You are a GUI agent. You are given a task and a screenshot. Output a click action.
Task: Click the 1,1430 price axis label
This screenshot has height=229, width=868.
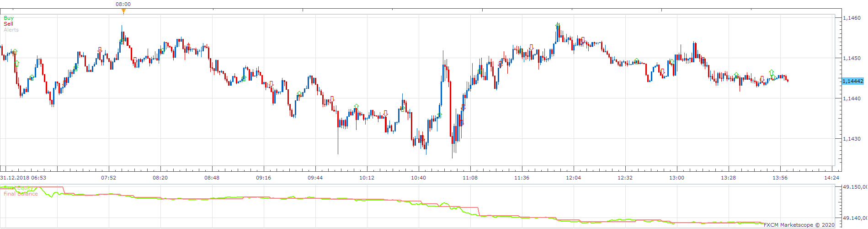pyautogui.click(x=852, y=139)
